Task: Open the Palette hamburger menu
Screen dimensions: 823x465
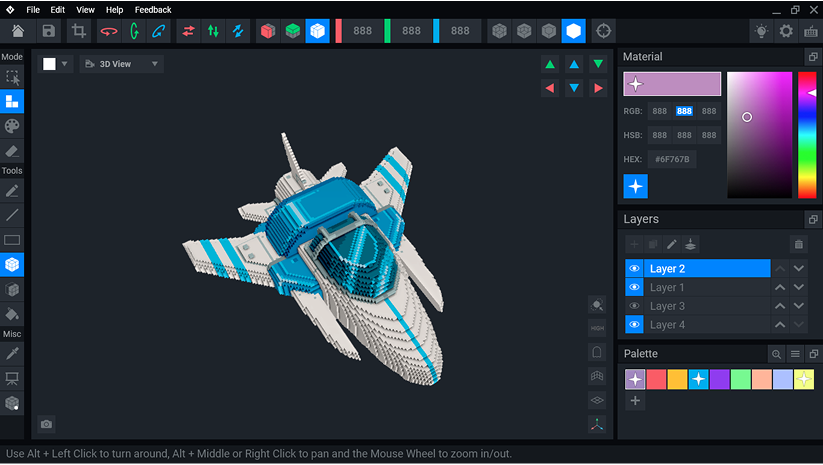Action: [x=795, y=354]
